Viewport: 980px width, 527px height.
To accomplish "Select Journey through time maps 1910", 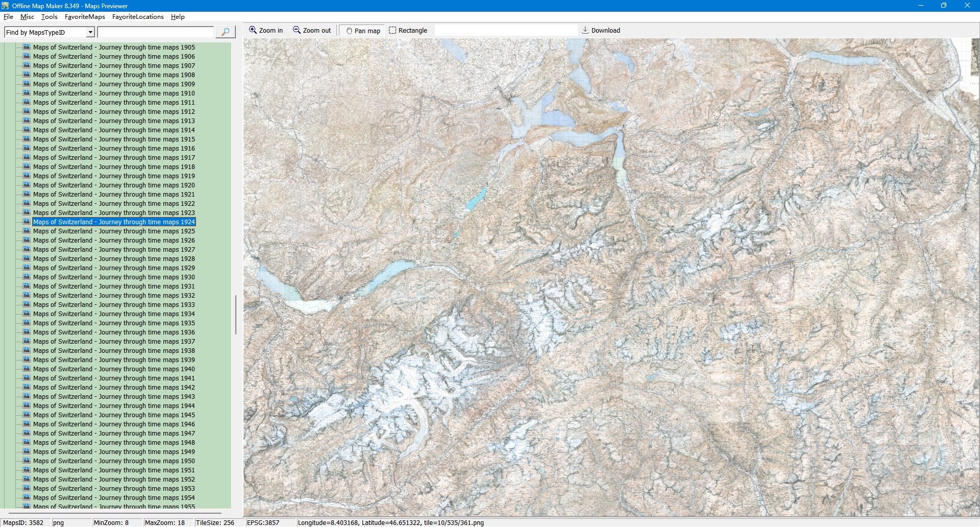I will (114, 93).
